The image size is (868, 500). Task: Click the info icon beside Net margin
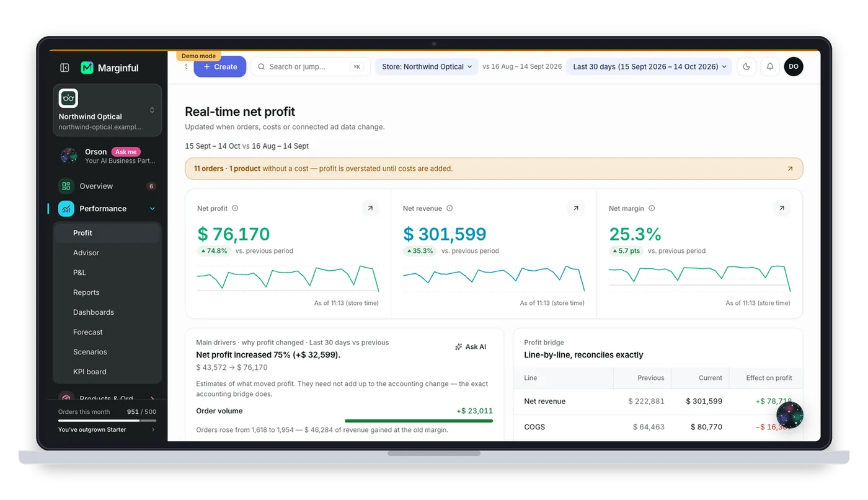click(x=652, y=208)
